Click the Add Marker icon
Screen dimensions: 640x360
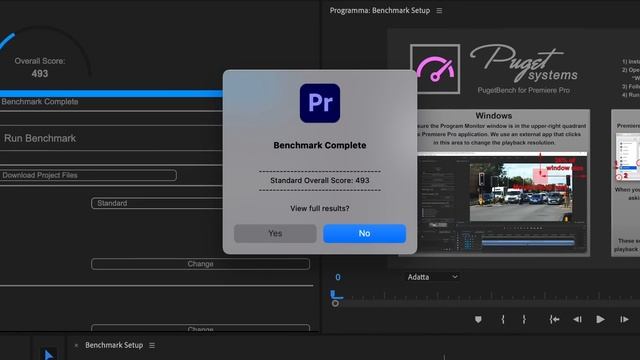click(x=478, y=320)
